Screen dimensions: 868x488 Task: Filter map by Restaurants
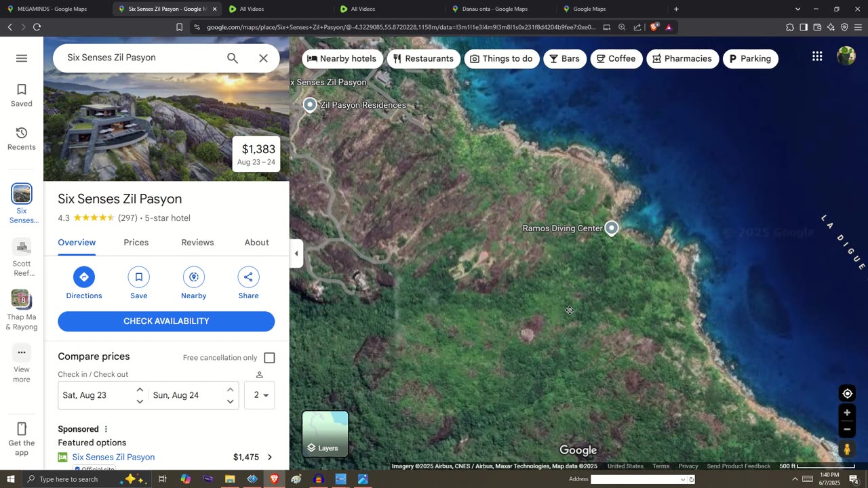(x=423, y=59)
